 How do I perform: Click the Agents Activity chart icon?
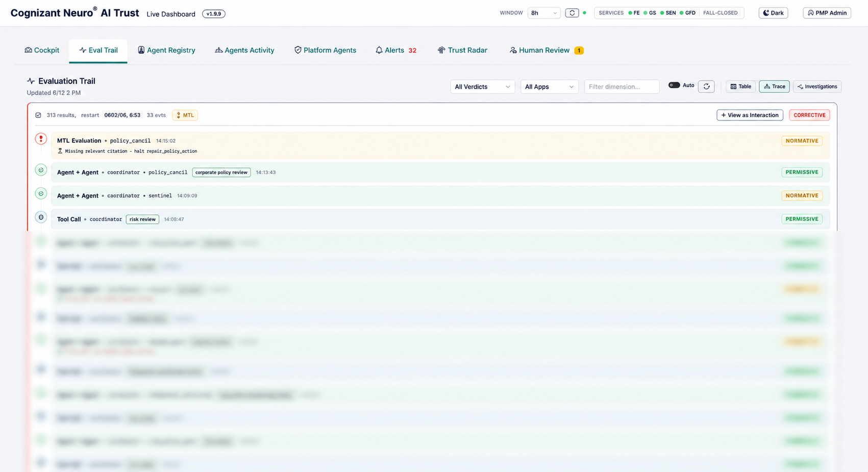point(218,50)
